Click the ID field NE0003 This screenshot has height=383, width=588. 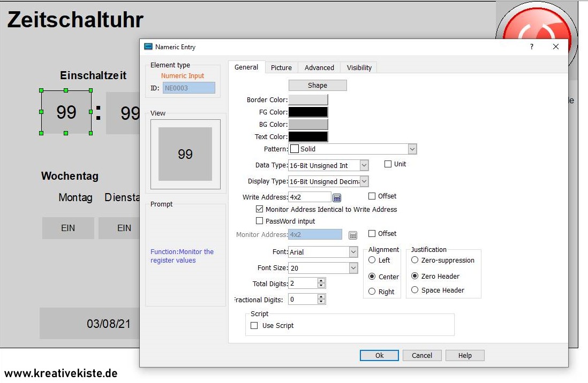click(189, 88)
